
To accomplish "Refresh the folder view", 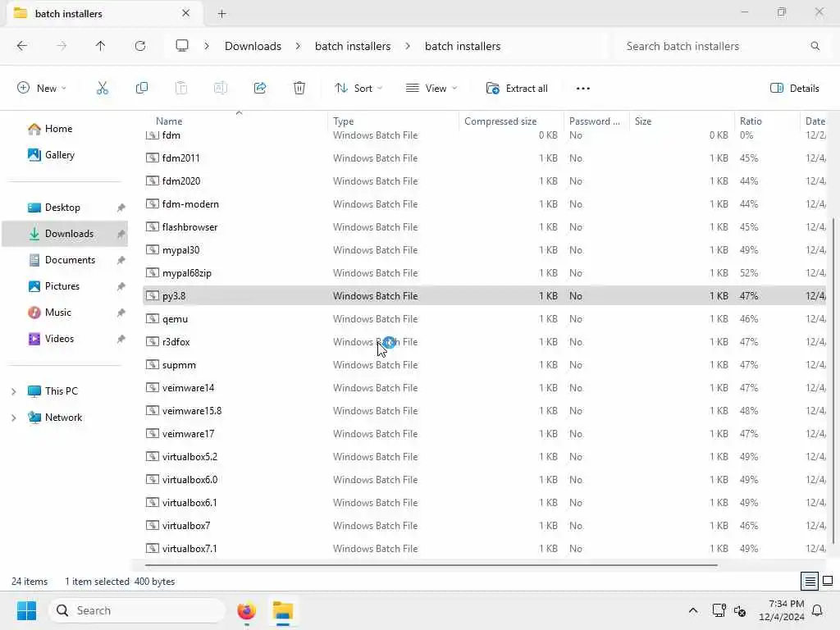I will pos(140,46).
